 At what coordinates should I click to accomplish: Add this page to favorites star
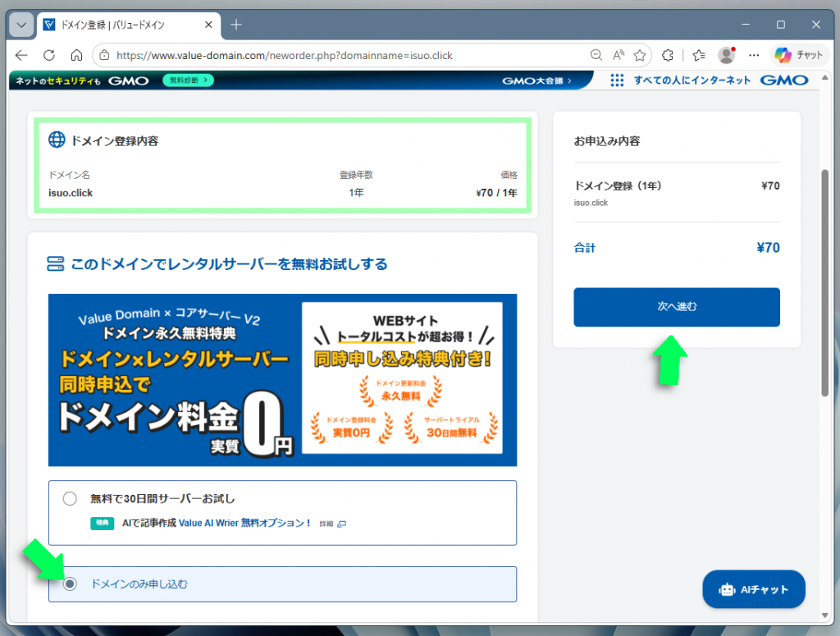[x=640, y=55]
